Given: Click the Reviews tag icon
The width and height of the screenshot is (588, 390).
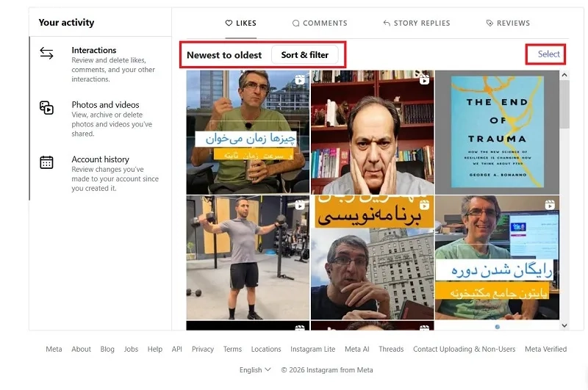Looking at the screenshot, I should click(490, 24).
